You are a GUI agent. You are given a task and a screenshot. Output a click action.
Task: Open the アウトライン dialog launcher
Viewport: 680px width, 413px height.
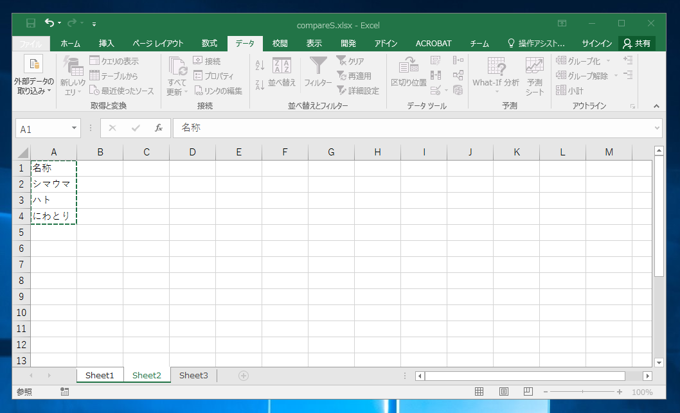pos(632,106)
